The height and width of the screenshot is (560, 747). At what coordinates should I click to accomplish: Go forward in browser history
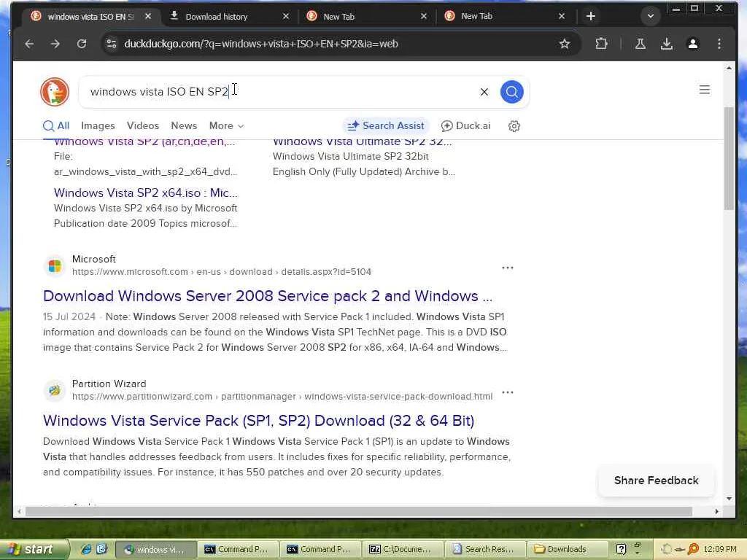point(55,44)
